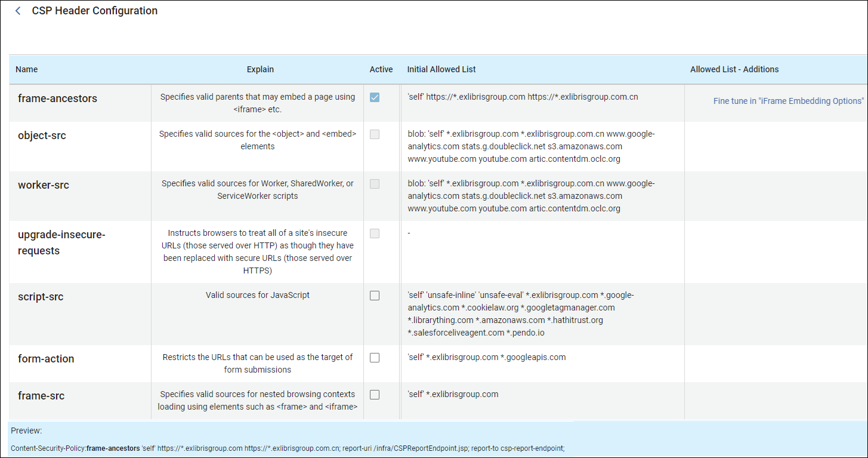Image resolution: width=868 pixels, height=458 pixels.
Task: Click the frame-src Allowed List Additions cell
Action: [776, 401]
